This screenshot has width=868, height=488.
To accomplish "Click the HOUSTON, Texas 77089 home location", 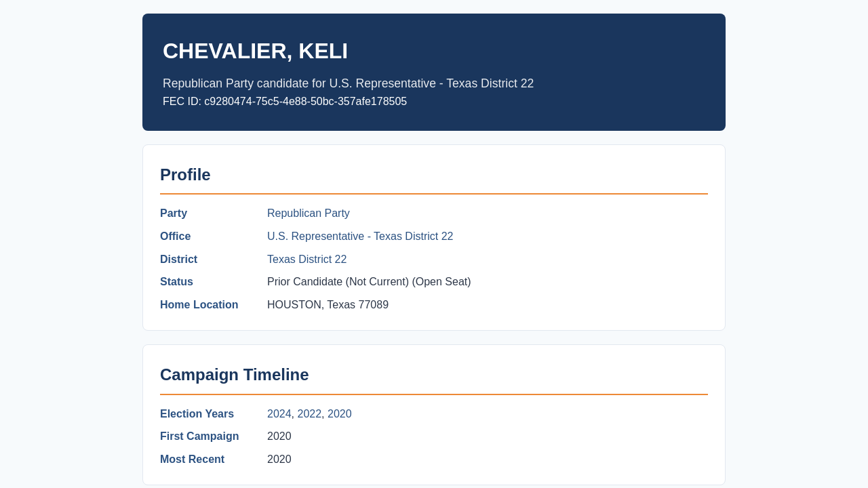I will 328,305.
